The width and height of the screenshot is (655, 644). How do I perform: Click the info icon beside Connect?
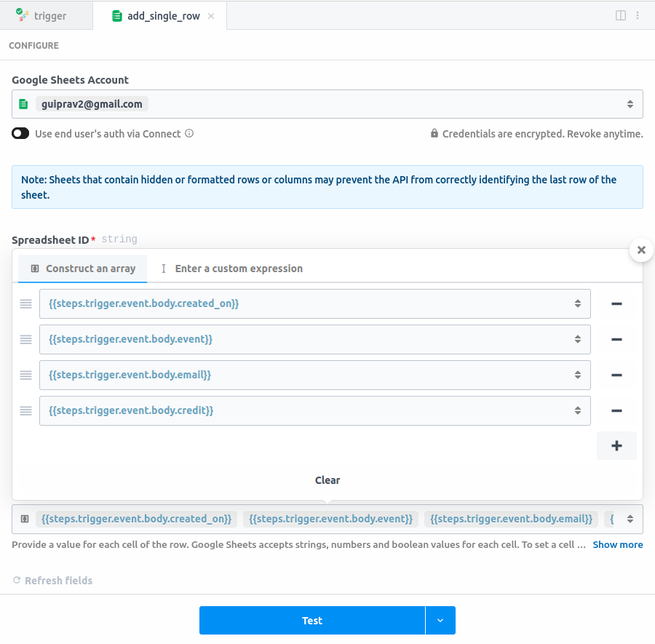click(189, 134)
